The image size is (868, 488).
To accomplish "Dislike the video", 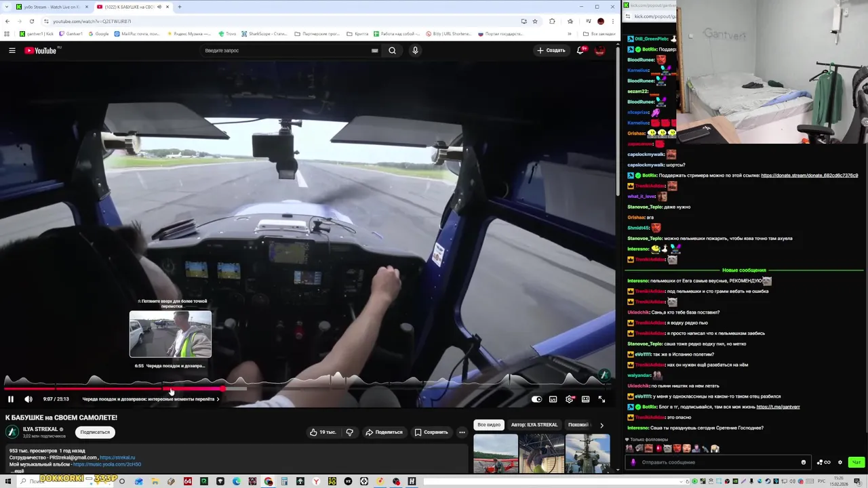I will [x=349, y=432].
